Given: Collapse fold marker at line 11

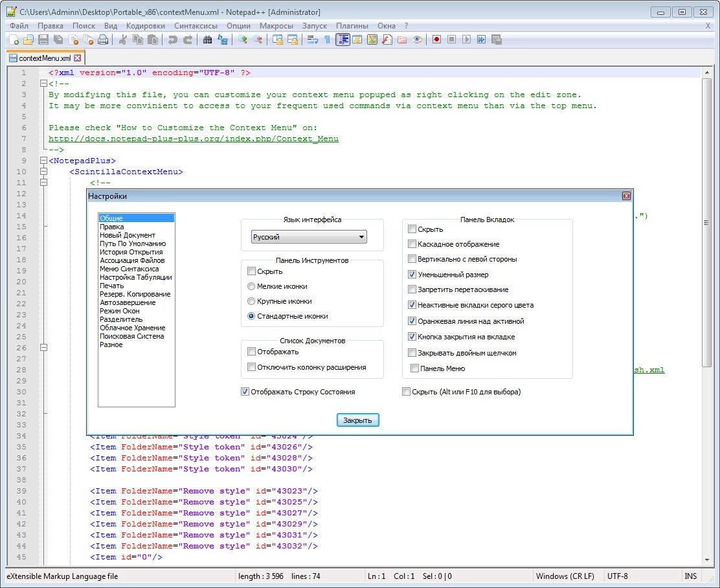Looking at the screenshot, I should point(43,183).
